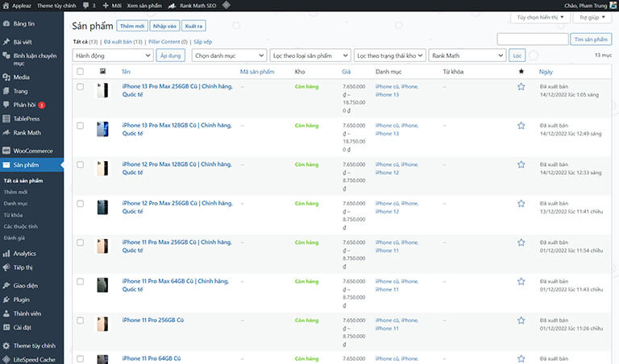Image resolution: width=619 pixels, height=364 pixels.
Task: Tick the select-all checkbox in table header
Action: (x=80, y=72)
